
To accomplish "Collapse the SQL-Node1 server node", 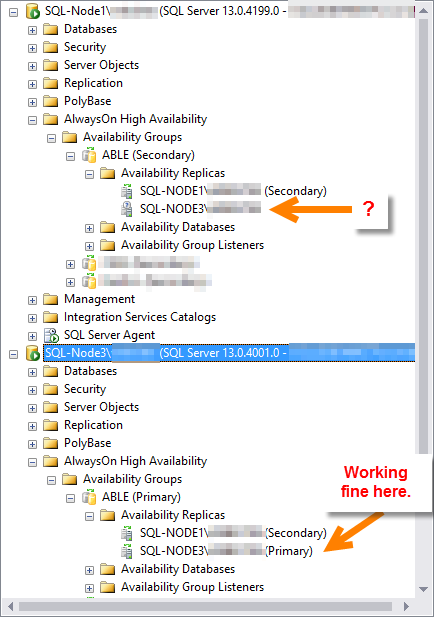I will pyautogui.click(x=13, y=13).
